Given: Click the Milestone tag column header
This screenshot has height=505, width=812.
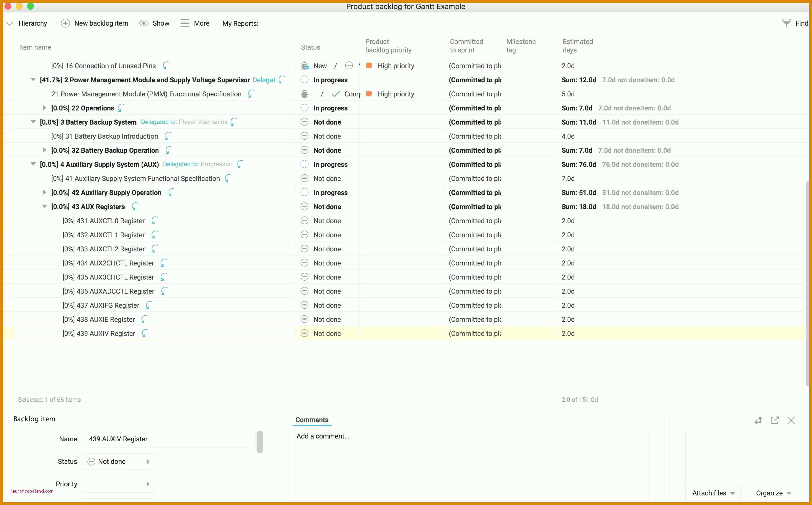Looking at the screenshot, I should pos(521,46).
